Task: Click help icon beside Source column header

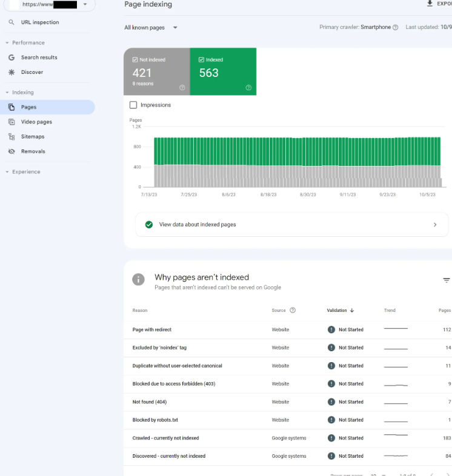Action: pos(293,310)
